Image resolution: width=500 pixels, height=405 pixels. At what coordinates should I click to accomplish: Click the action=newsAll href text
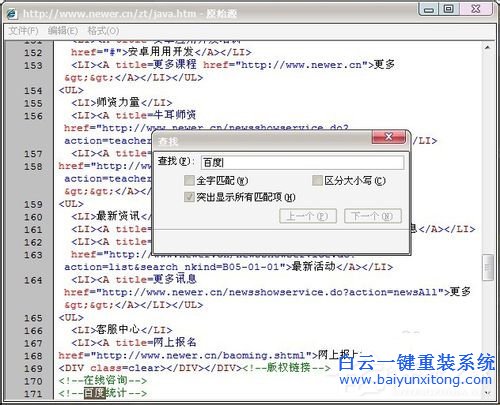(393, 292)
